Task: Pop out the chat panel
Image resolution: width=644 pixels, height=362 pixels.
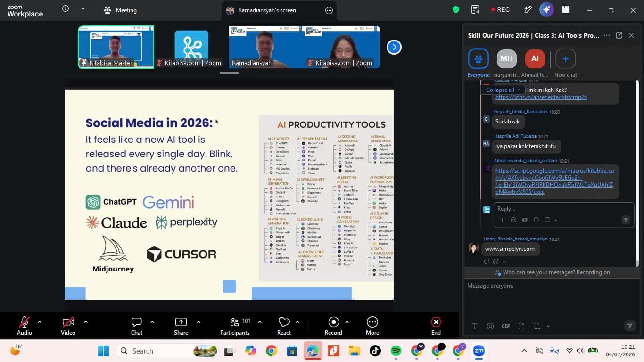Action: [x=619, y=35]
